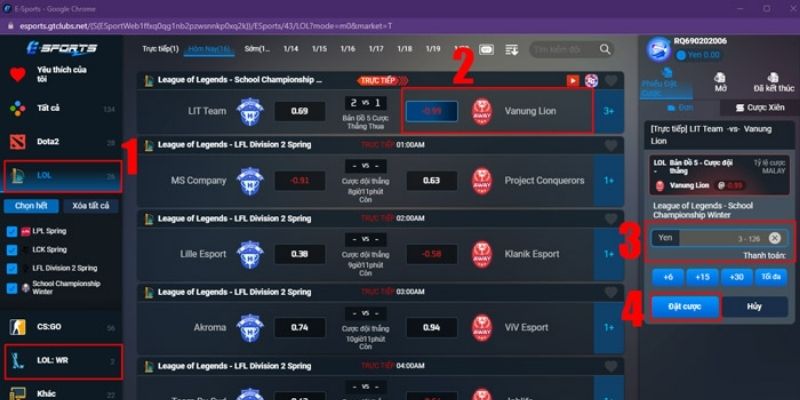The image size is (800, 400).
Task: Favorite Lille Esport match with heart
Action: pos(611,219)
